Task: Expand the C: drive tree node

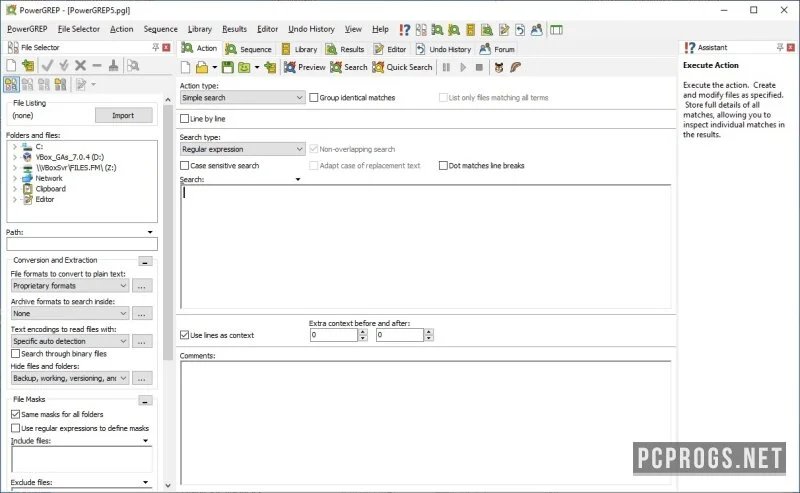Action: tap(15, 146)
